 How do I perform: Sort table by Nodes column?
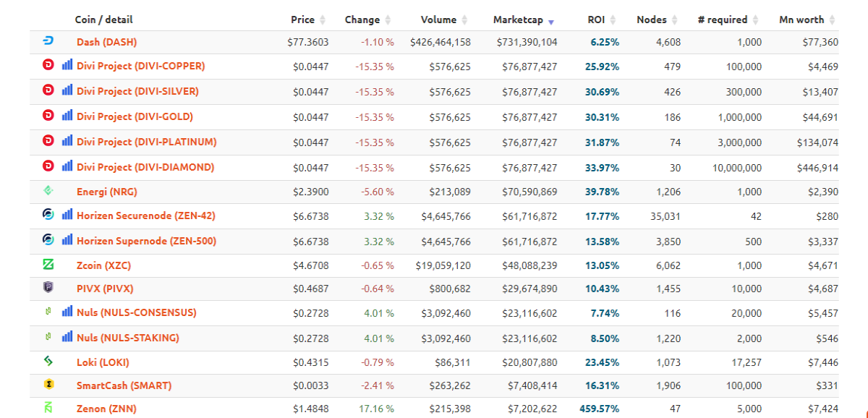click(657, 20)
